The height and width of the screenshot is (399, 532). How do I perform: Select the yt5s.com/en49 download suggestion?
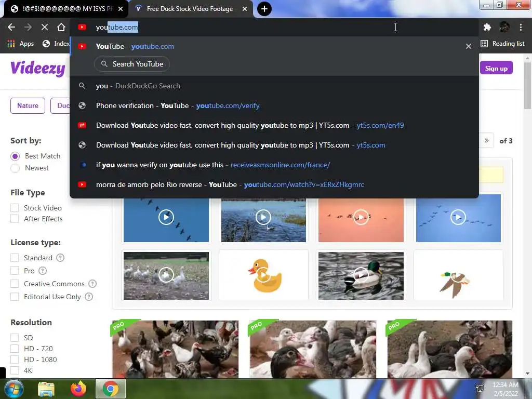(274, 125)
